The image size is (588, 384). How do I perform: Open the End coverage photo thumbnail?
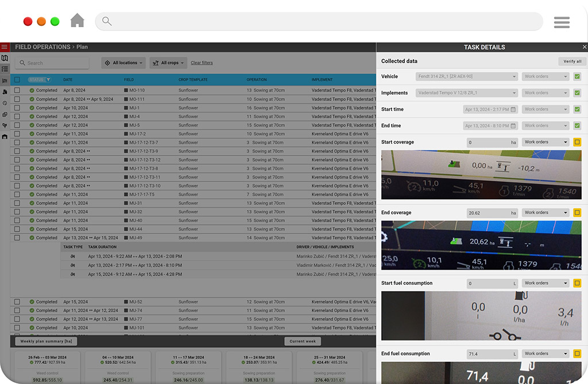pos(482,245)
